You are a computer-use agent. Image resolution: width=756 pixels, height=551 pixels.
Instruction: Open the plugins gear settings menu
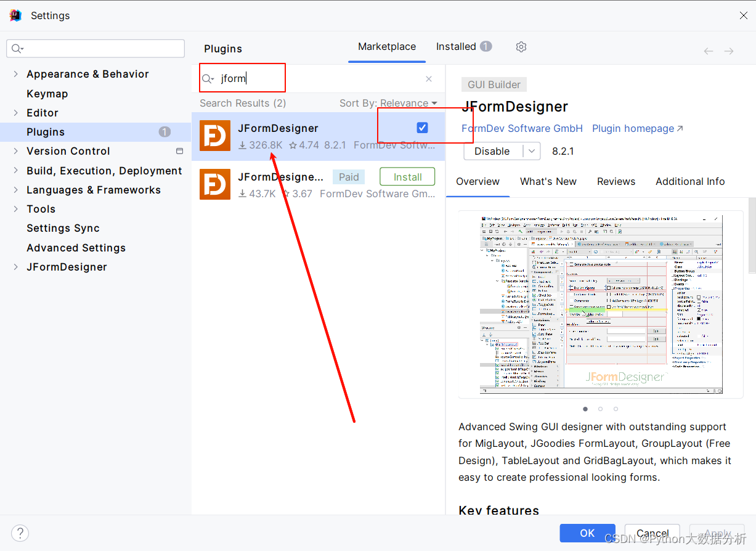tap(521, 47)
